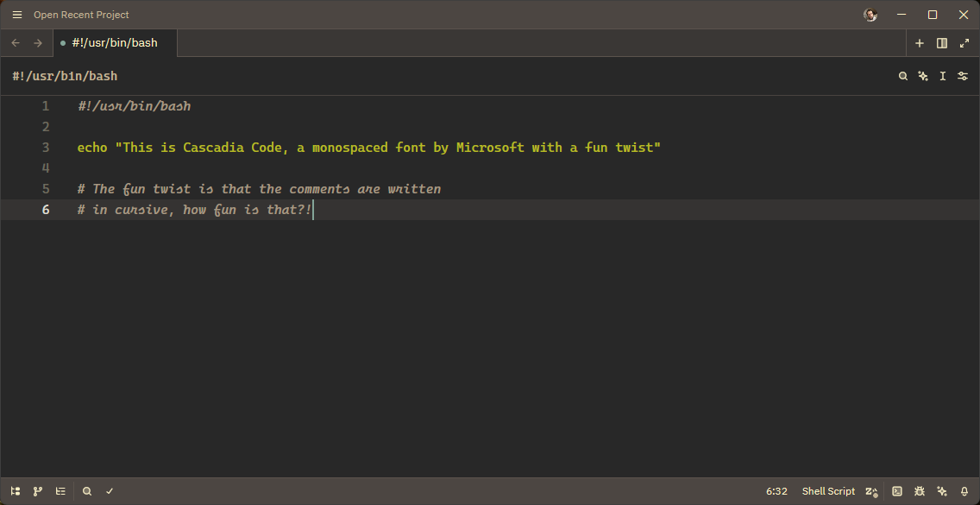Click the Shell Script language selector
Screen dimensions: 980x505
click(x=828, y=491)
